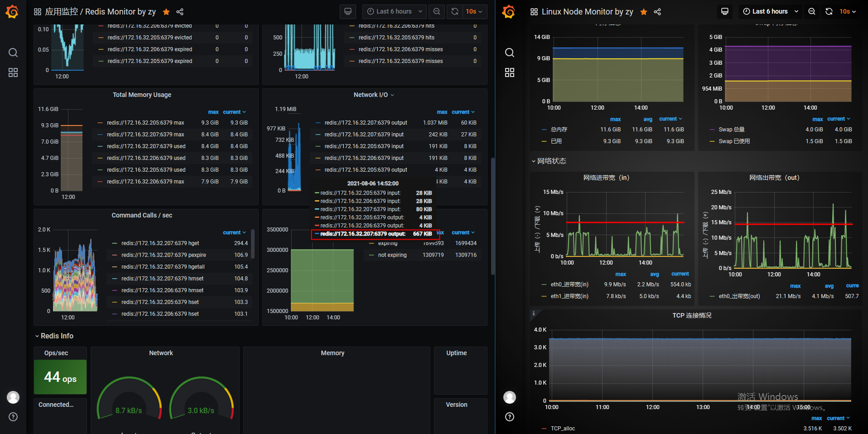Screen dimensions: 868x434
Task: Open the help icon in the right sidebar
Action: (x=510, y=417)
